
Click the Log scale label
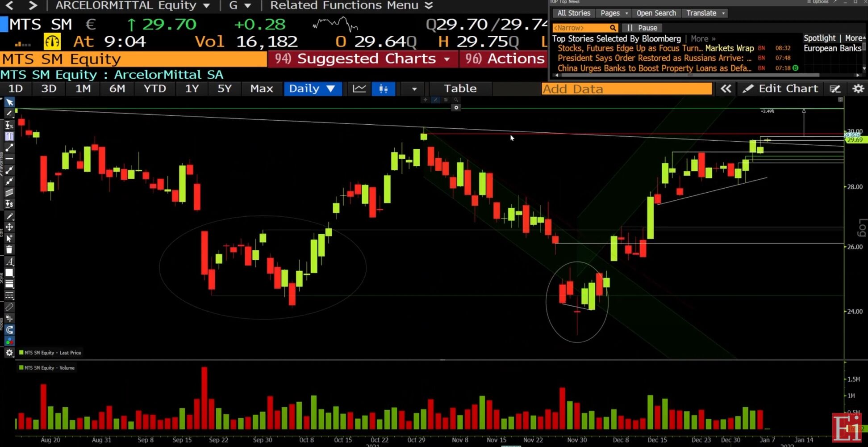tap(862, 228)
